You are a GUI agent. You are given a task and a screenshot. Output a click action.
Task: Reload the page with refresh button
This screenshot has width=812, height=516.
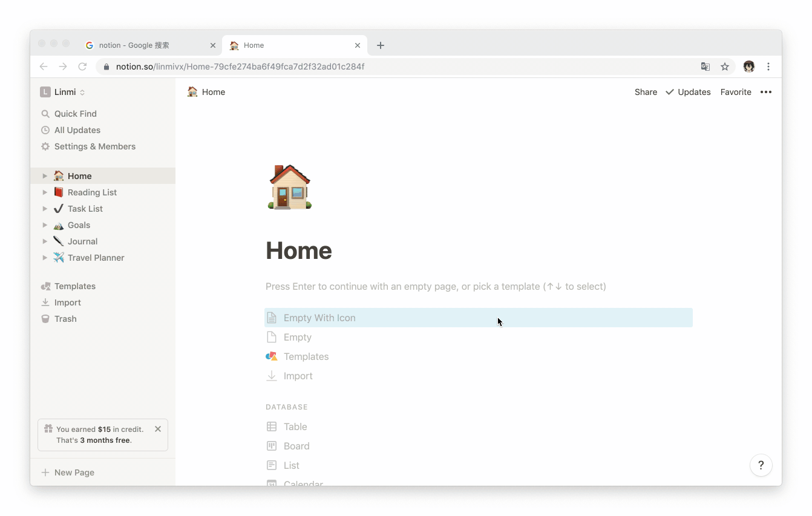82,67
